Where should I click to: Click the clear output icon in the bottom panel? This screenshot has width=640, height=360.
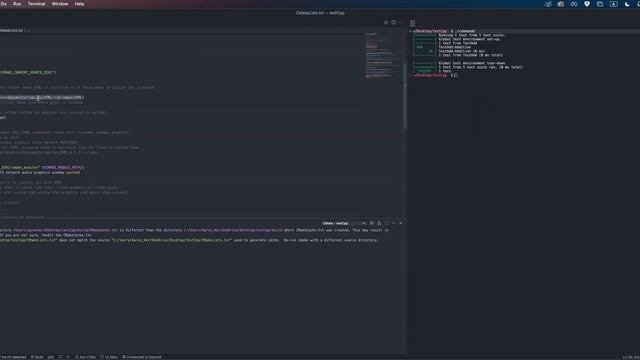[372, 223]
